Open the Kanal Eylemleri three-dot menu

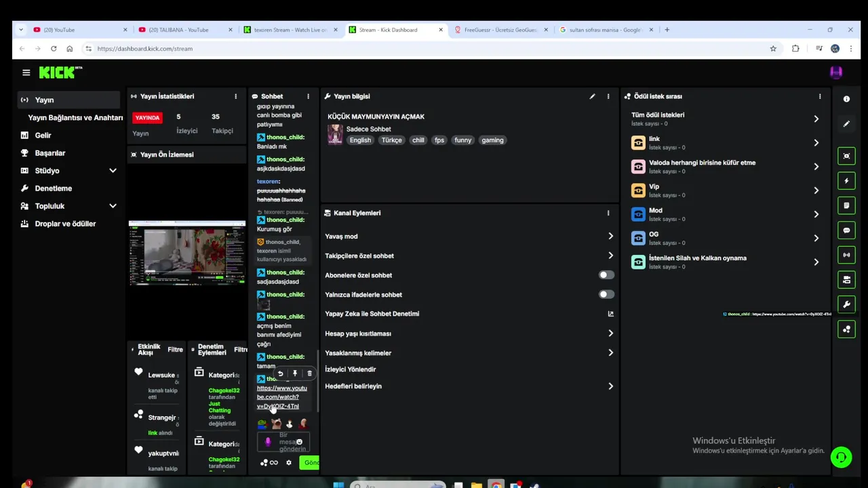pyautogui.click(x=608, y=213)
